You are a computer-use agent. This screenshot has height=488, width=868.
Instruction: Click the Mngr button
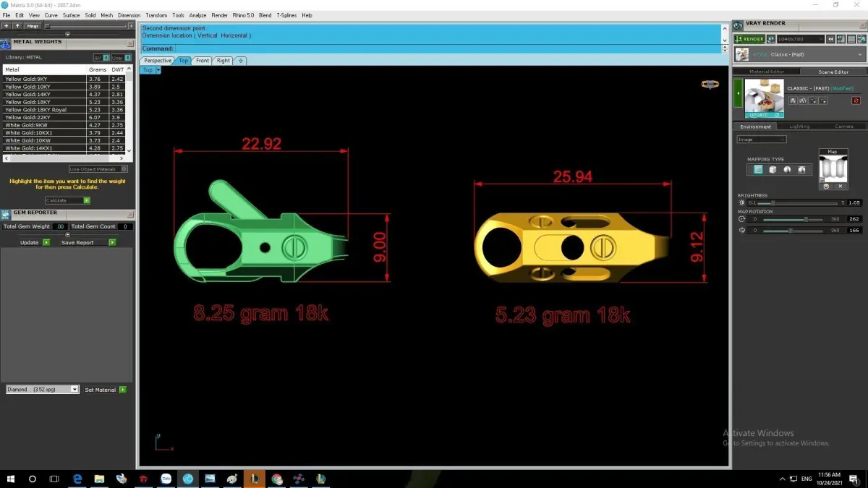coord(33,26)
